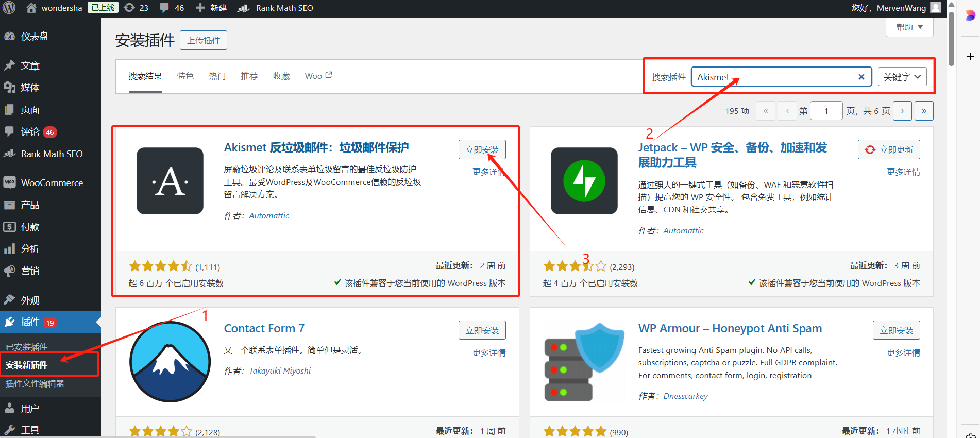Open author link Takayuki Miyoshi
Image resolution: width=980 pixels, height=438 pixels.
point(280,370)
